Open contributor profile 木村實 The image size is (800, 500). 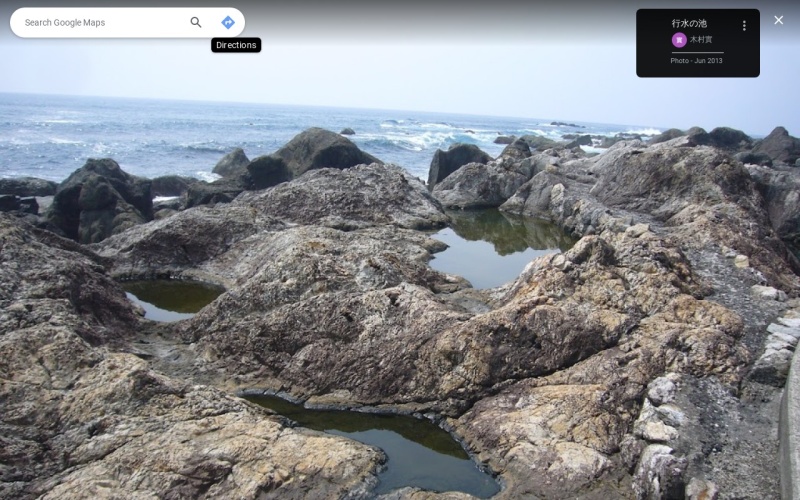coord(702,40)
